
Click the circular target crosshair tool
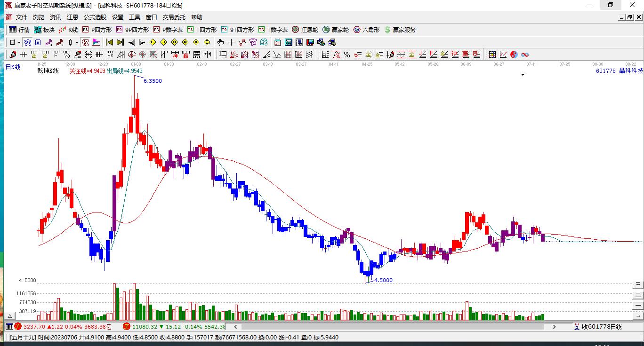132,55
